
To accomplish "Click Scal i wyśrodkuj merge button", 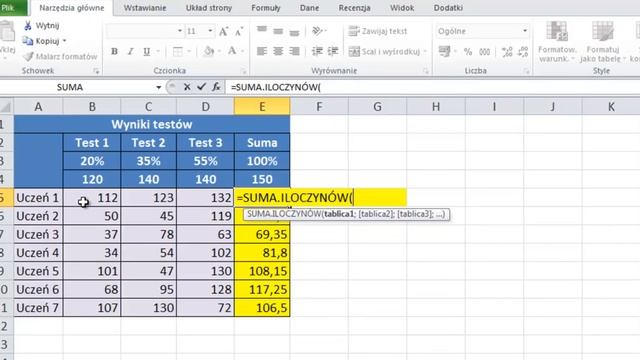I will pos(384,51).
